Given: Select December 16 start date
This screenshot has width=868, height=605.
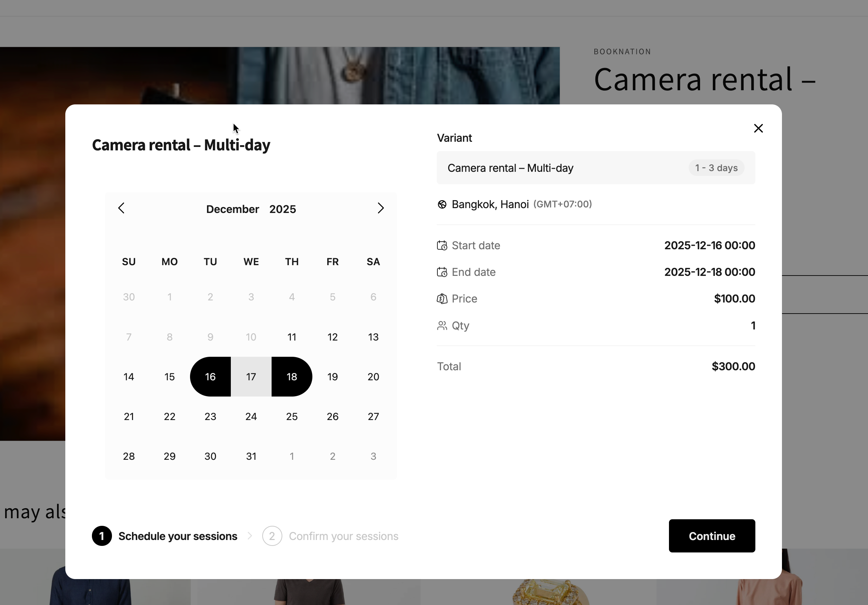Looking at the screenshot, I should pyautogui.click(x=210, y=376).
